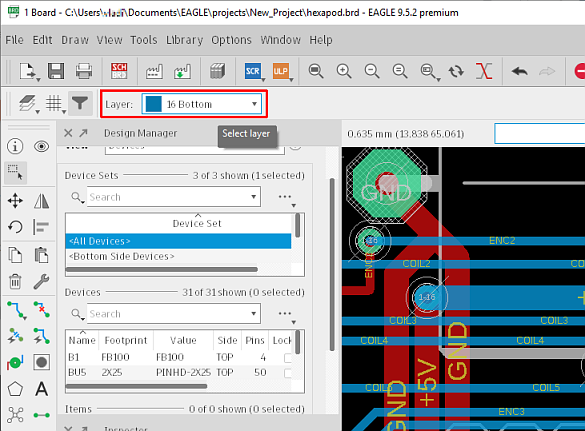Select the Paste clipboard tool
The height and width of the screenshot is (431, 585).
41,255
